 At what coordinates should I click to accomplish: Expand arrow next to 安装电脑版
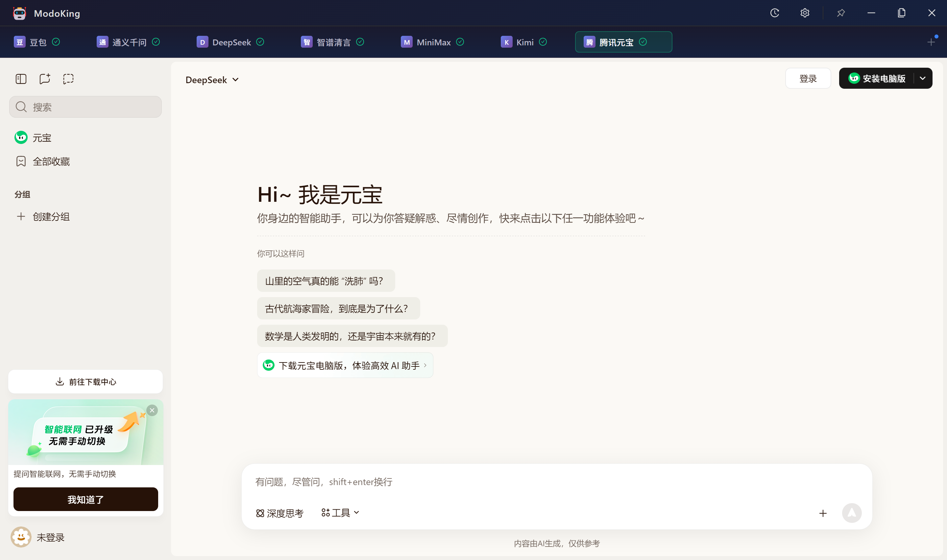[x=922, y=78]
